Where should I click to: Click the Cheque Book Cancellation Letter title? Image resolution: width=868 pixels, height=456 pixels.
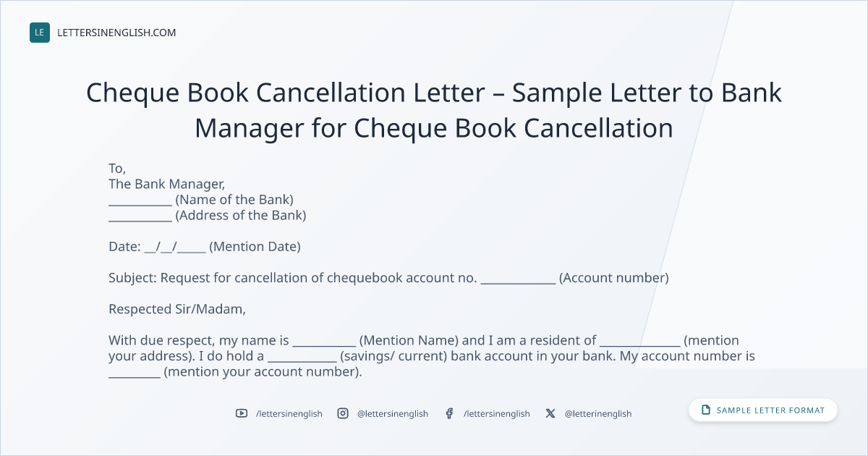(434, 111)
